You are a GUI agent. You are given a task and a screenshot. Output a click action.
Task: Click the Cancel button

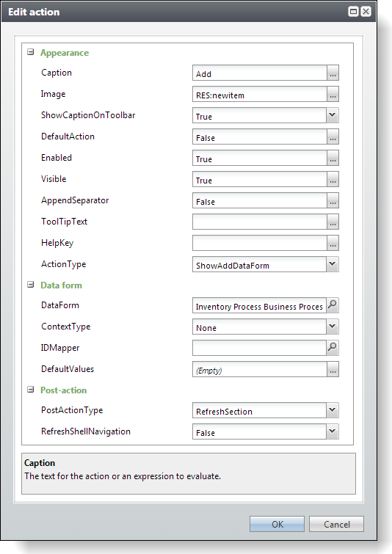coord(336,524)
